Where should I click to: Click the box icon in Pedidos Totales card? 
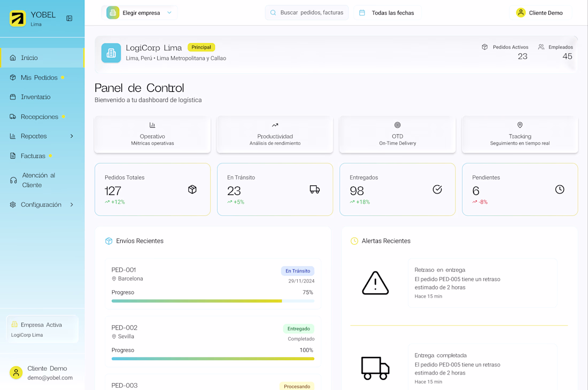click(x=192, y=190)
